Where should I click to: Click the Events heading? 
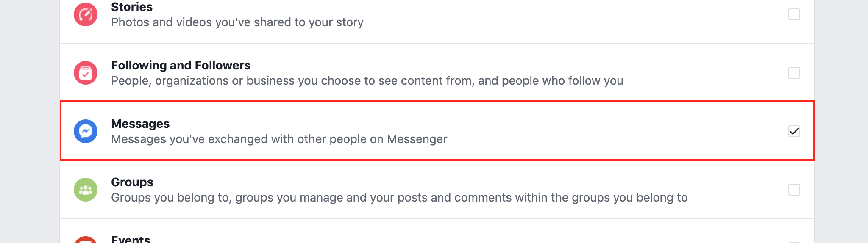tap(131, 239)
